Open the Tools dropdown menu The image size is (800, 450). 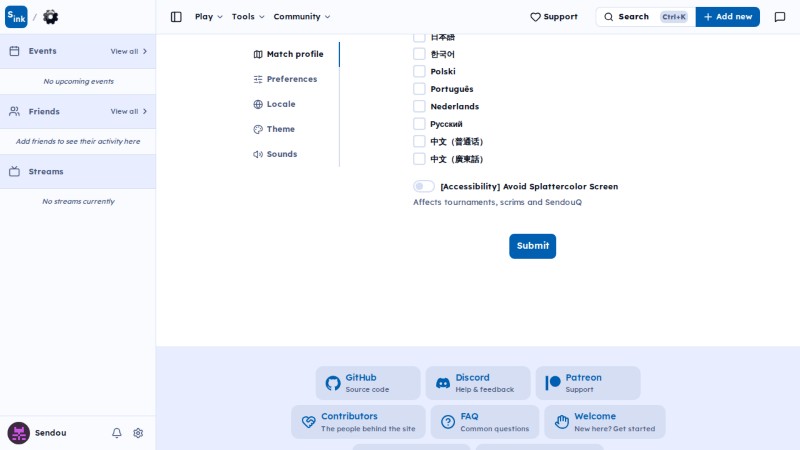pos(248,17)
